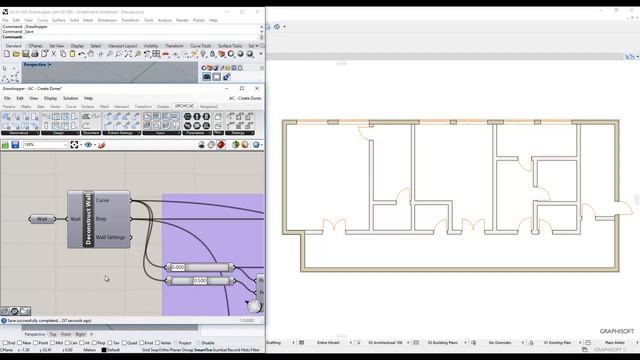
Task: Click the lock icon in Rhino toolbar
Action: click(212, 54)
